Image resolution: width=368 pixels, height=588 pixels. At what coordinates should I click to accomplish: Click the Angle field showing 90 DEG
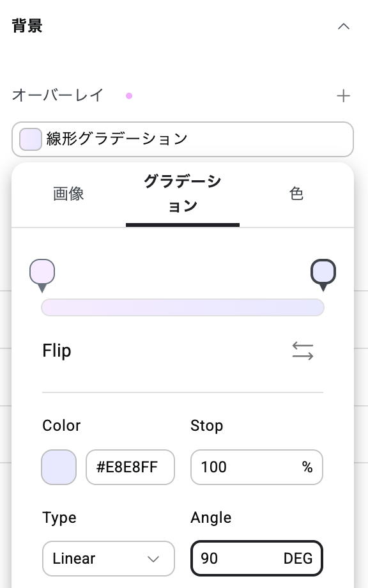click(256, 558)
